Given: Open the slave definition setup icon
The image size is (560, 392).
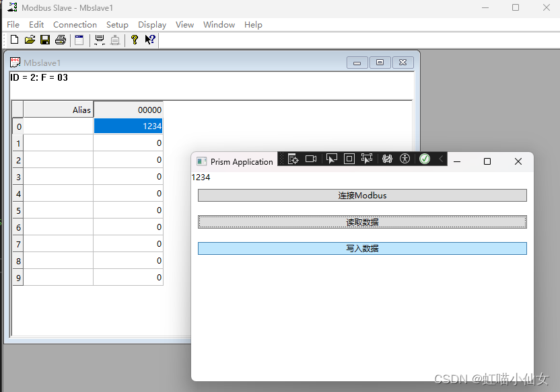Looking at the screenshot, I should 79,40.
